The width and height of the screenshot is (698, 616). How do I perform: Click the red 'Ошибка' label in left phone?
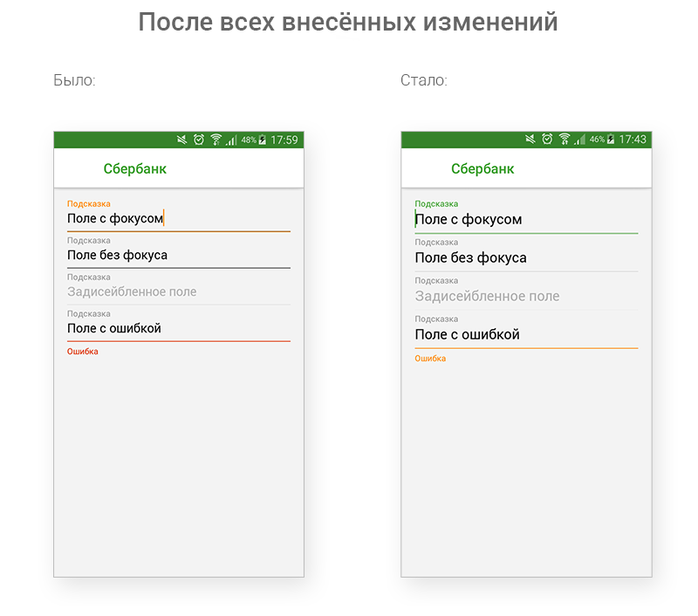(x=83, y=351)
